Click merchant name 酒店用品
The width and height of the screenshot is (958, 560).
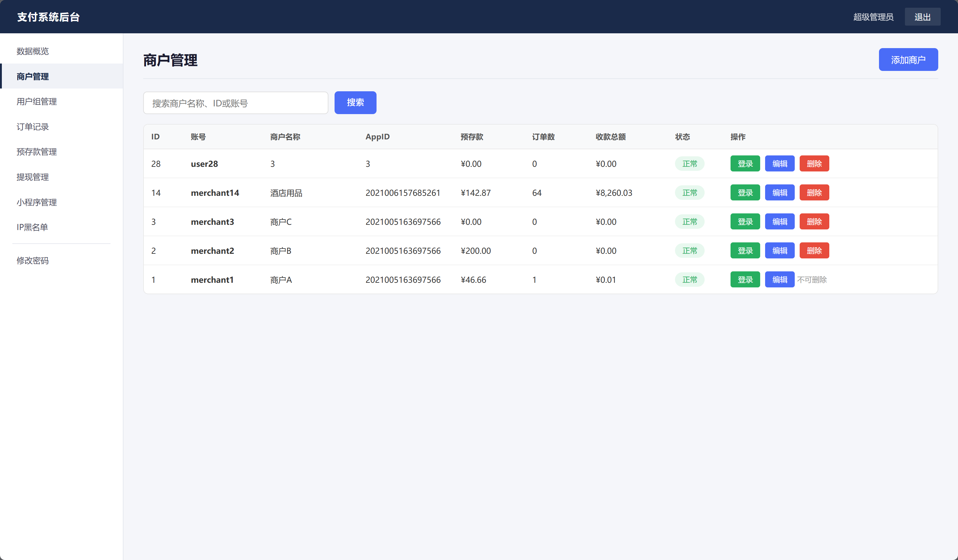click(x=286, y=193)
